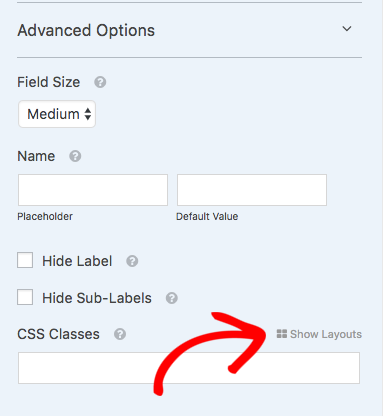
Task: Click the Advanced Options section heading
Action: pos(86,30)
